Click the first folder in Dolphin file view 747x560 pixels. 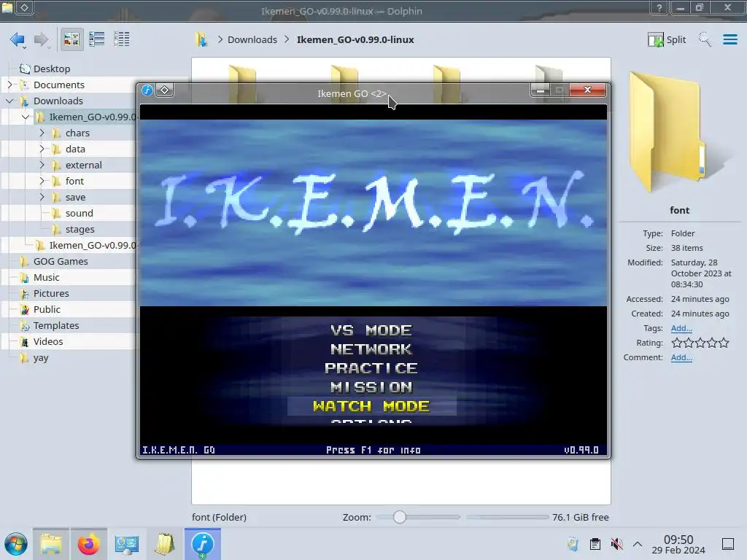[x=242, y=85]
